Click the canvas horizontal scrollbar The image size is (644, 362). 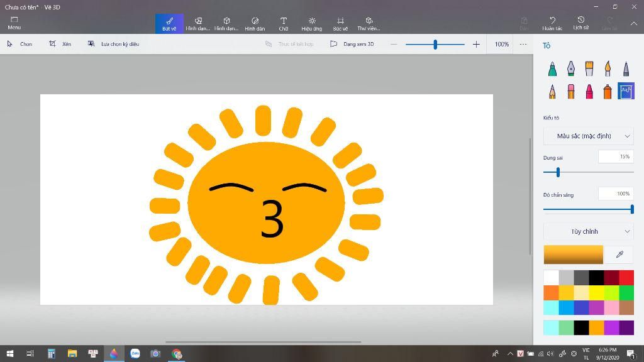(264, 341)
